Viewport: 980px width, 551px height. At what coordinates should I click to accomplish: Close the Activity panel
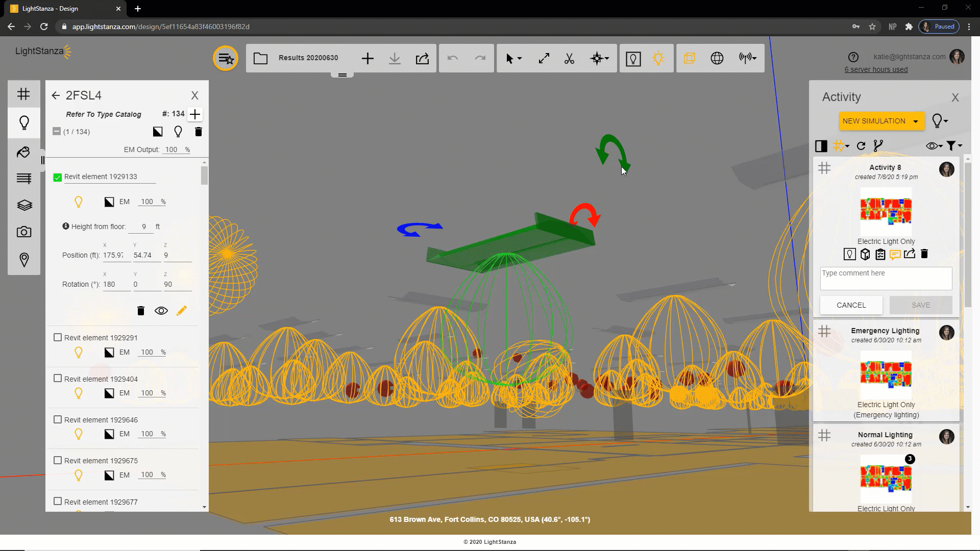tap(955, 97)
